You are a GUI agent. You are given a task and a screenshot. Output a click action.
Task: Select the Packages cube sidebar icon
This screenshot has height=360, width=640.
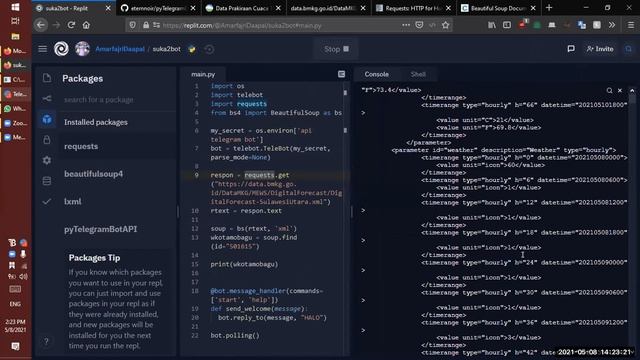click(47, 119)
